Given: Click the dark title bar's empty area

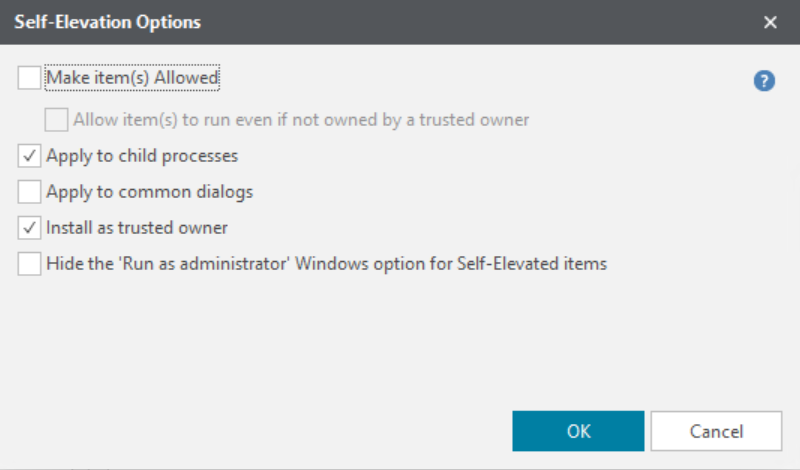Looking at the screenshot, I should (480, 22).
